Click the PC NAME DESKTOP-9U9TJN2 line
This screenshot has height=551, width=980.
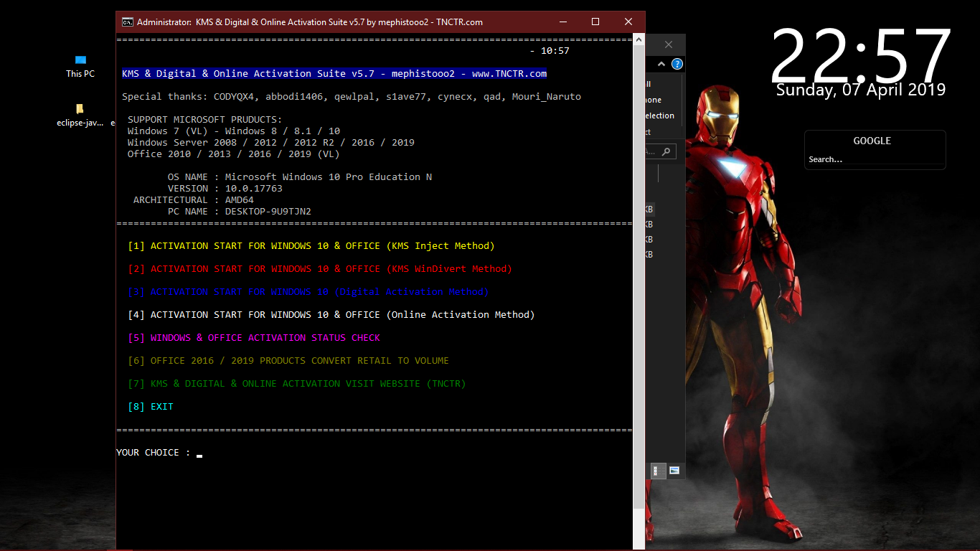tap(240, 212)
